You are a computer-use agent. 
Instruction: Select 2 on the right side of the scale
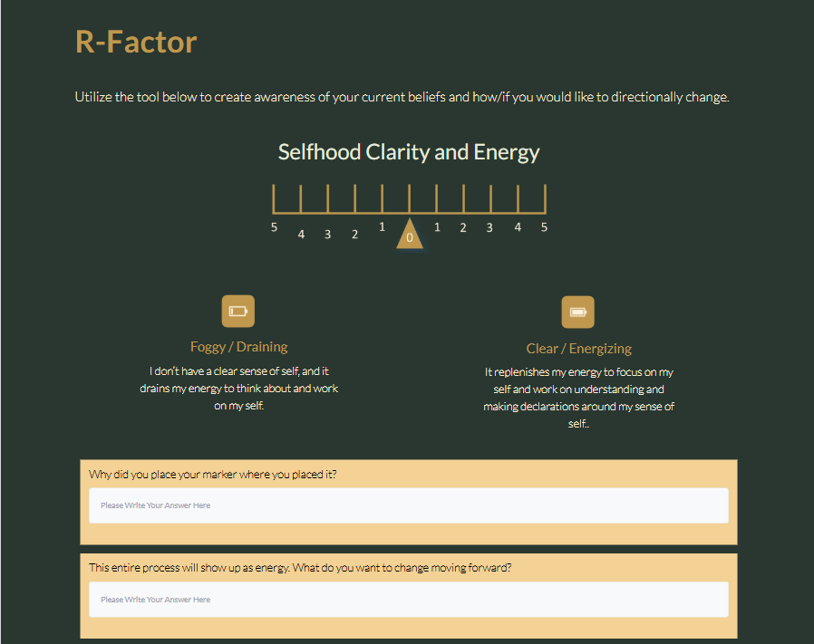click(463, 227)
